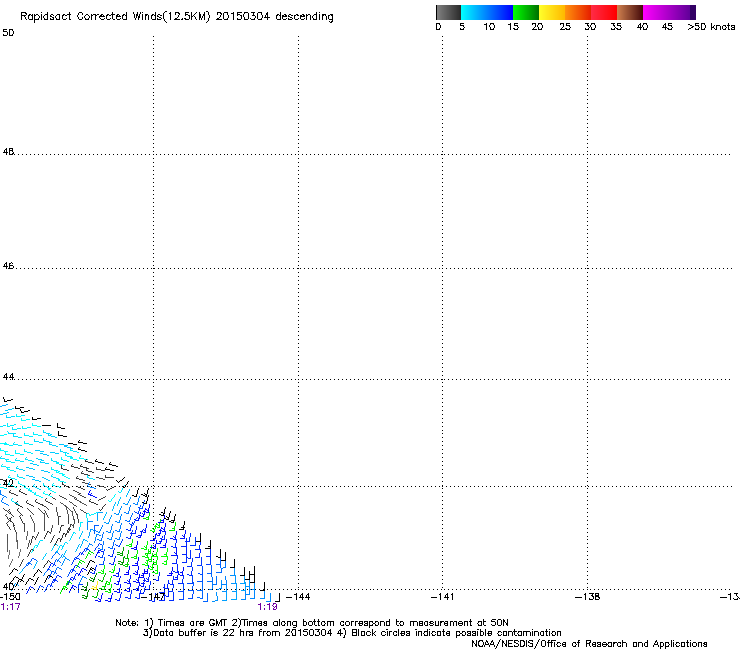Viewport: 740px width, 650px height.
Task: Click the date text '20150304 descending'
Action: tap(274, 17)
